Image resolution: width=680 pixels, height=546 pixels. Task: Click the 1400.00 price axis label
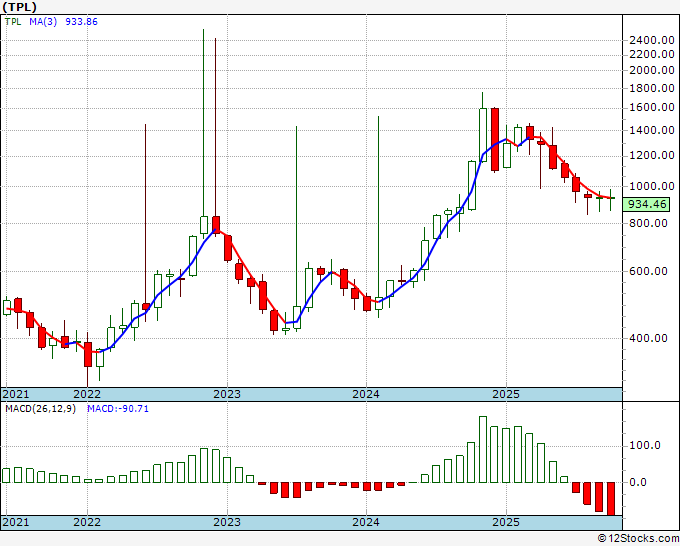pyautogui.click(x=652, y=130)
